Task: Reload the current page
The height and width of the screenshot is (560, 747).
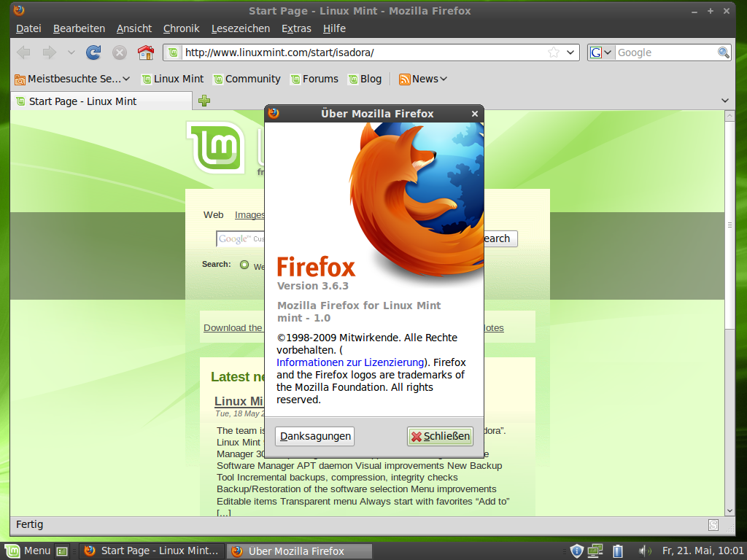Action: [93, 52]
